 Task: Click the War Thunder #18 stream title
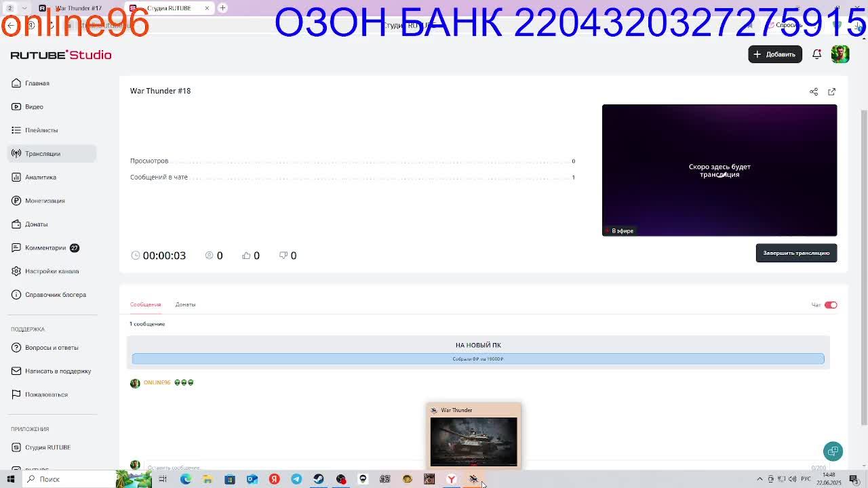coord(160,91)
